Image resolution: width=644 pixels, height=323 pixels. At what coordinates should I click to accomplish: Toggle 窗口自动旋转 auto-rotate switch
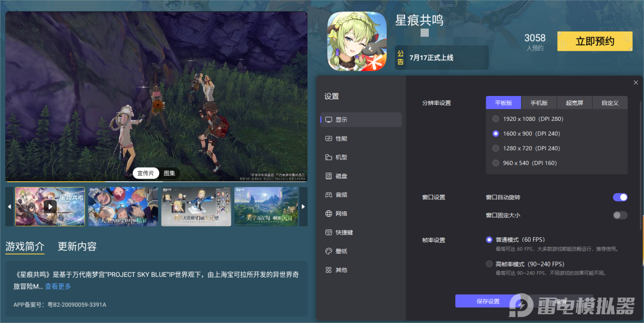[x=620, y=197]
